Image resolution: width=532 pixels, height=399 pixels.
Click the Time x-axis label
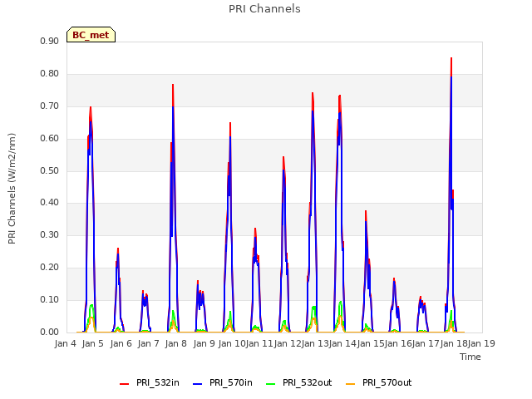[x=470, y=357]
